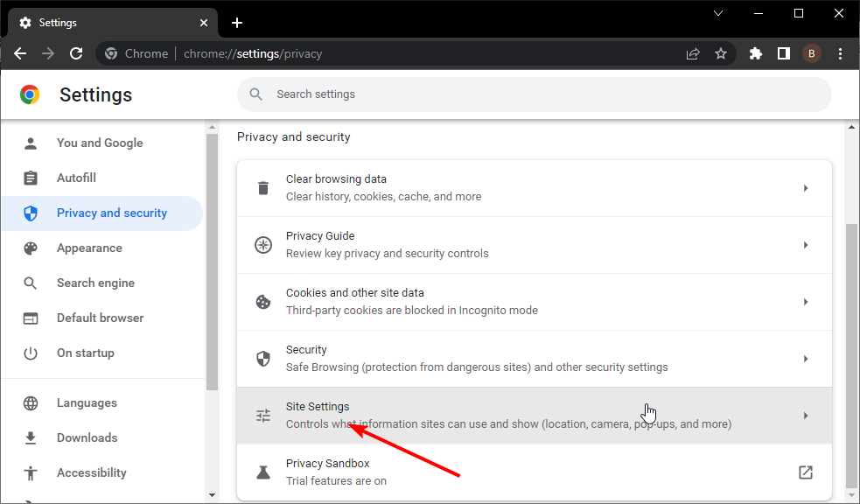Screen dimensions: 860x504
Task: Open the Downloads sidebar section
Action: 87,437
